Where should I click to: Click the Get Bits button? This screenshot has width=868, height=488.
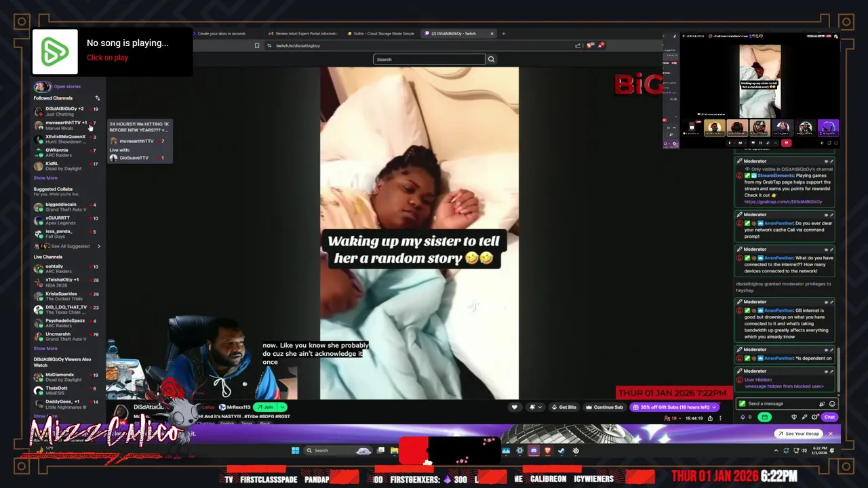[x=564, y=407]
